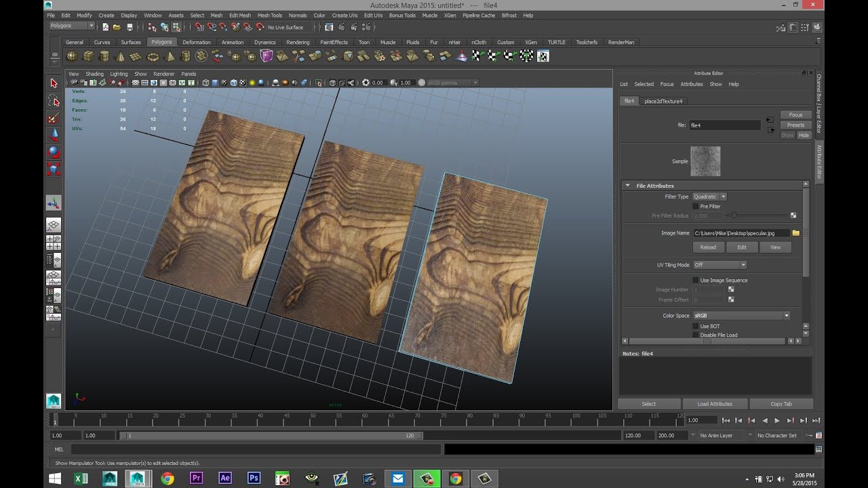Enable Use Image Sequence checkbox
The image size is (868, 488).
point(695,280)
